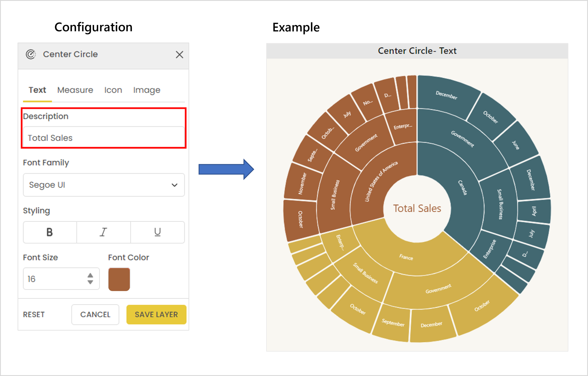Click the CANCEL button
Image resolution: width=588 pixels, height=376 pixels.
[95, 315]
